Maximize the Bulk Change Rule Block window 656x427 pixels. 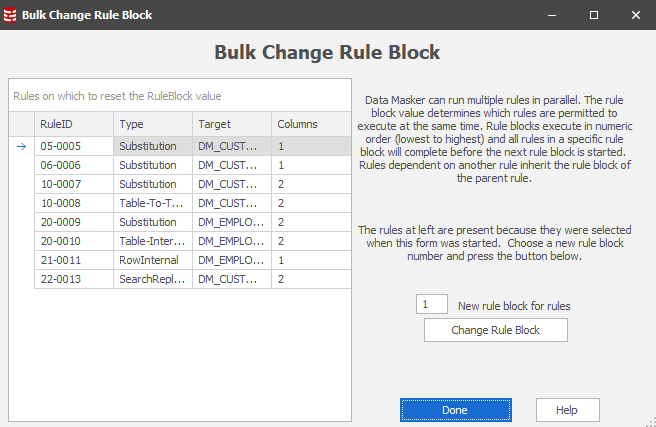click(x=593, y=16)
